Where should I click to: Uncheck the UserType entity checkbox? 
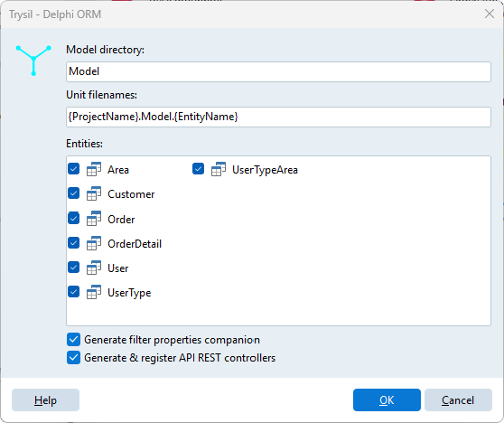click(x=73, y=292)
